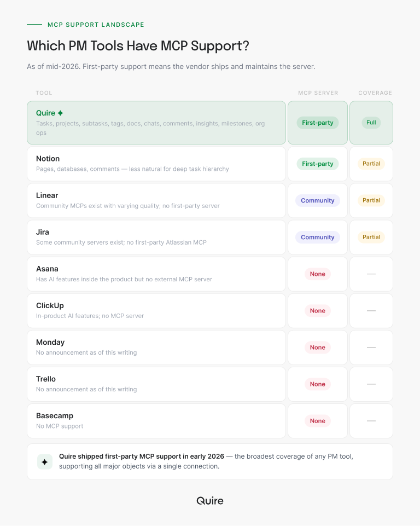Click the MCP SERVER column header
420x526 pixels.
coord(318,93)
